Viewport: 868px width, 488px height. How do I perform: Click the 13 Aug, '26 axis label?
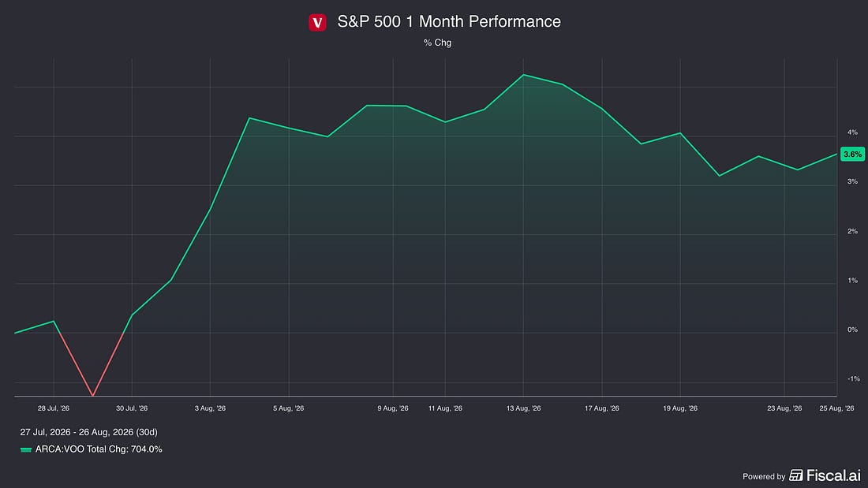524,408
